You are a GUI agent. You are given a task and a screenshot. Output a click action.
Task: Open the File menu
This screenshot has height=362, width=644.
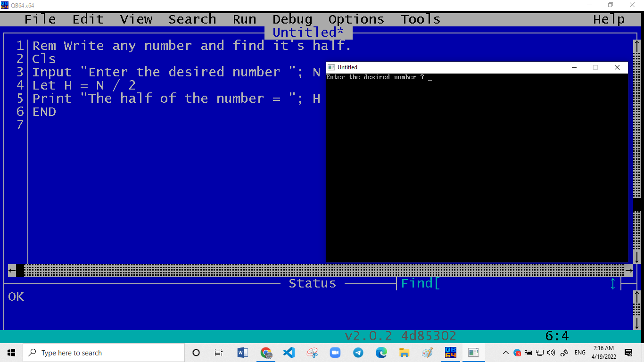(x=40, y=19)
